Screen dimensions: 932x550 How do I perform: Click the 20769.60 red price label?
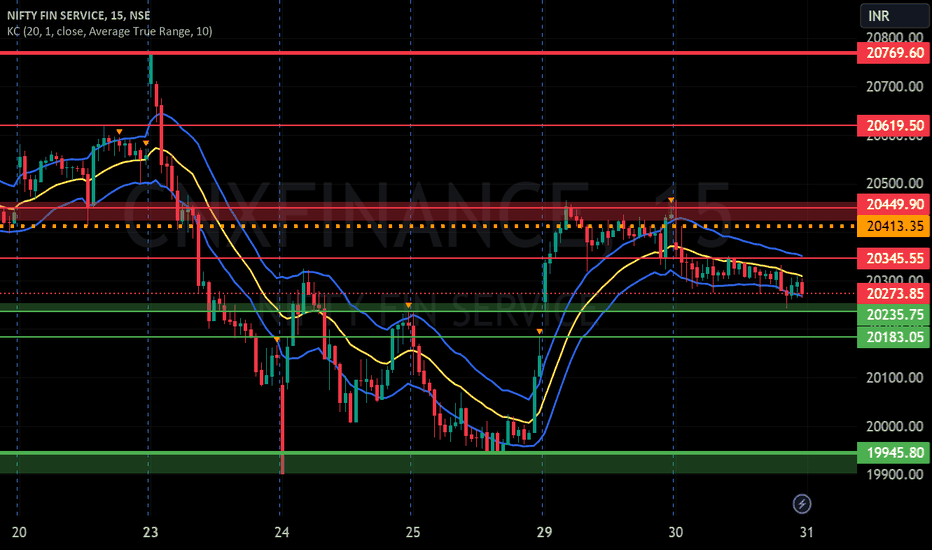(894, 53)
